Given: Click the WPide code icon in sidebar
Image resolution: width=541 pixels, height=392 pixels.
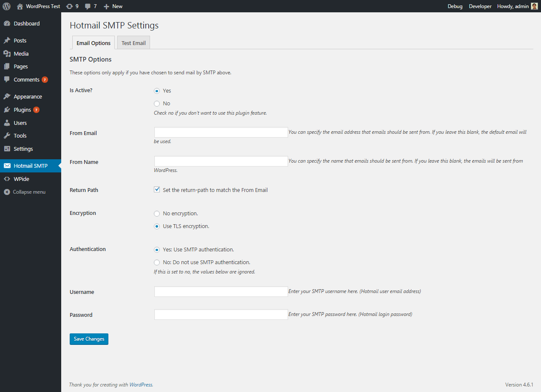Looking at the screenshot, I should click(x=7, y=179).
